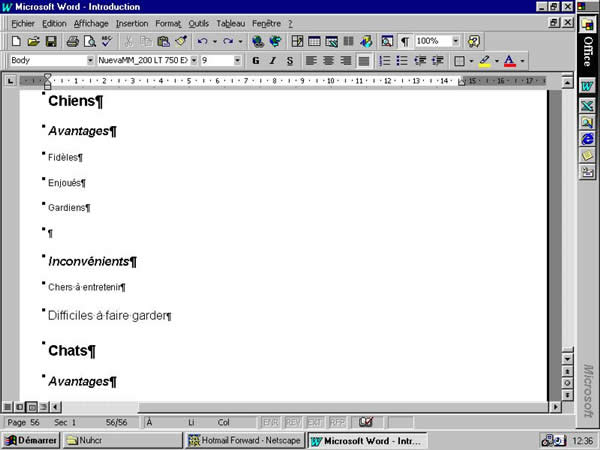The height and width of the screenshot is (450, 600).
Task: Open the Insertion menu
Action: pyautogui.click(x=132, y=24)
